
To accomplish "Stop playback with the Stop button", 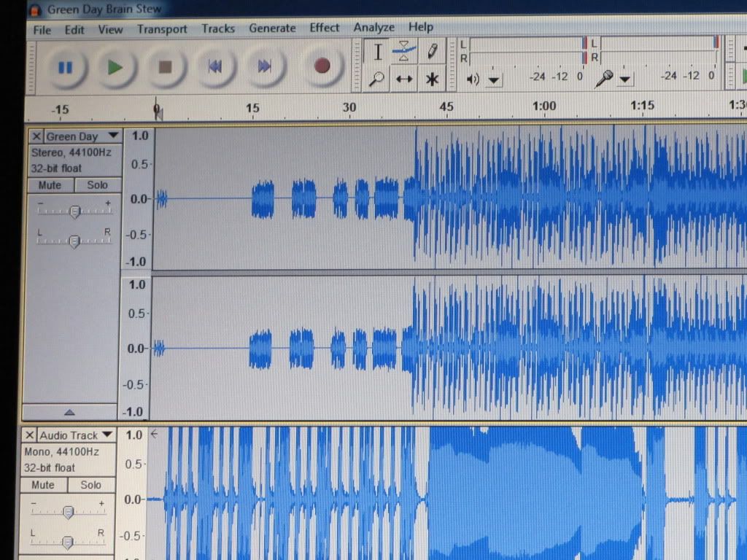I will point(165,67).
